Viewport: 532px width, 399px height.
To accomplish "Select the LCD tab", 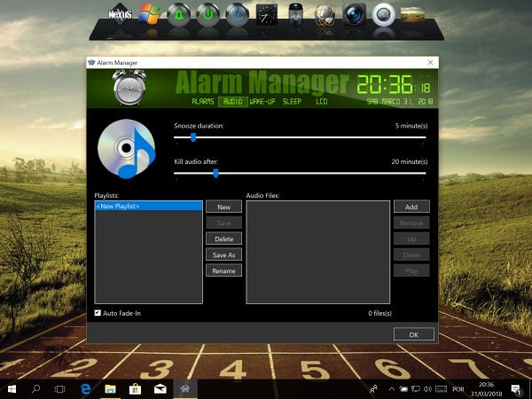I will pyautogui.click(x=321, y=102).
